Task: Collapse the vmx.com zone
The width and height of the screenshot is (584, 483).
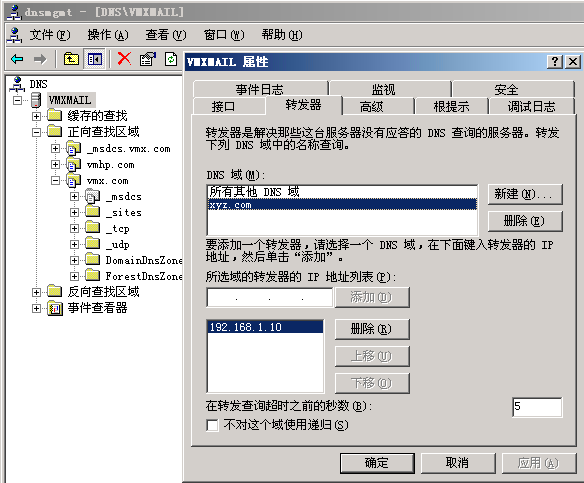Action: tap(55, 181)
